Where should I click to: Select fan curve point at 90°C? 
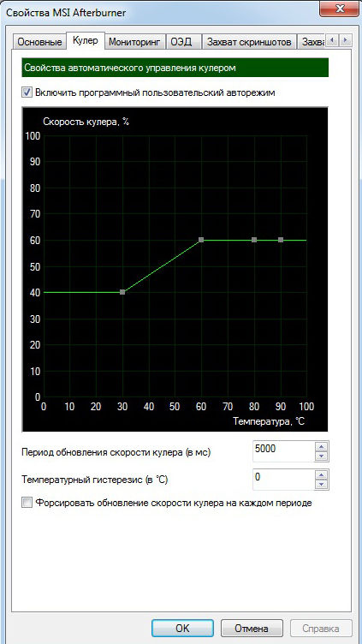click(281, 240)
